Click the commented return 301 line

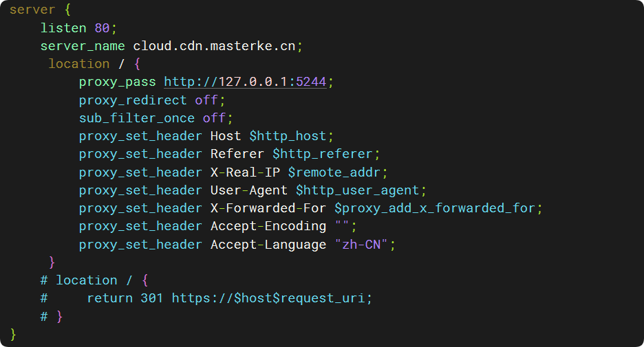(206, 298)
